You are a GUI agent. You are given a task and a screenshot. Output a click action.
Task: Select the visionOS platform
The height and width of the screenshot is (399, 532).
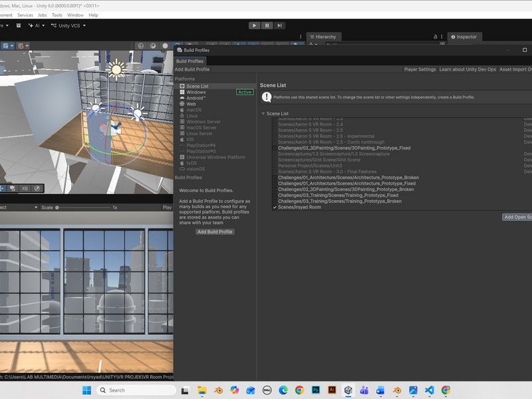click(x=215, y=169)
